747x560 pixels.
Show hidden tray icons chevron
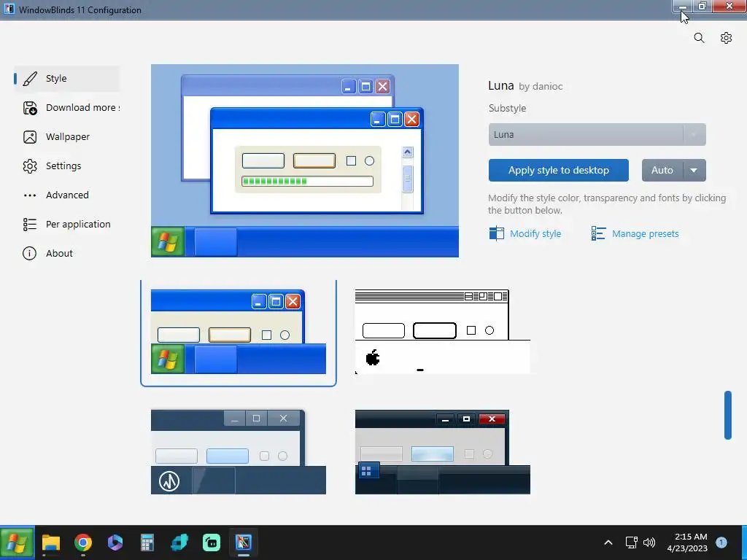point(608,542)
